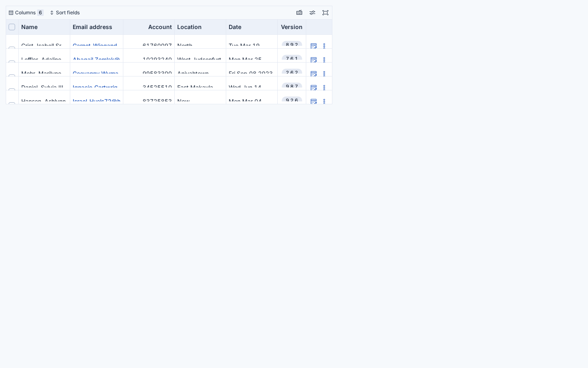Image resolution: width=588 pixels, height=368 pixels.
Task: Sort by the Location column header
Action: tap(200, 27)
